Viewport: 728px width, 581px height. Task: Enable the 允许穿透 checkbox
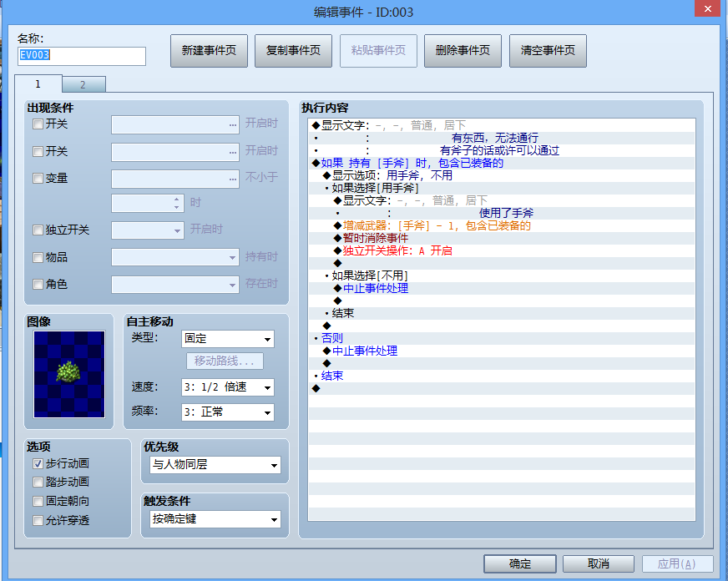pyautogui.click(x=38, y=521)
